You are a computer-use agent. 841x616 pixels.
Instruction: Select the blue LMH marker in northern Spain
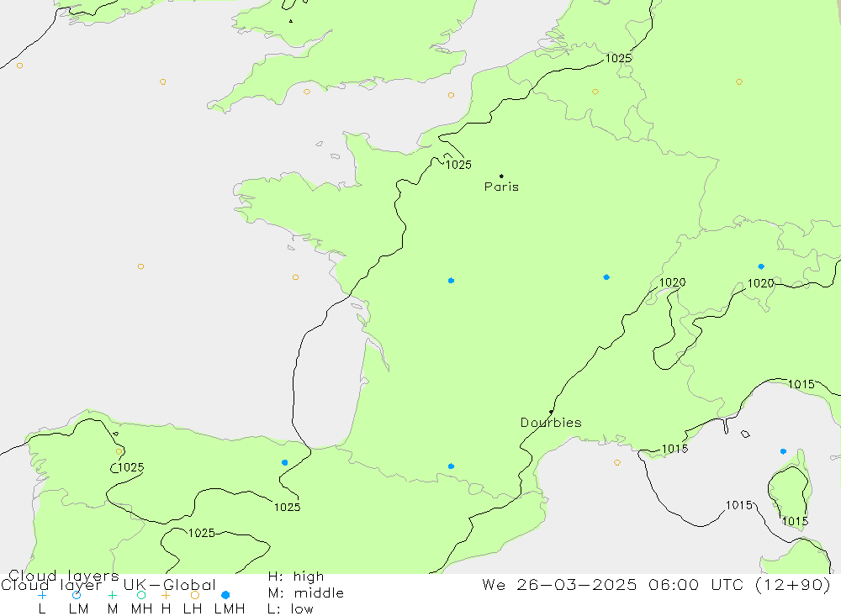click(x=285, y=463)
